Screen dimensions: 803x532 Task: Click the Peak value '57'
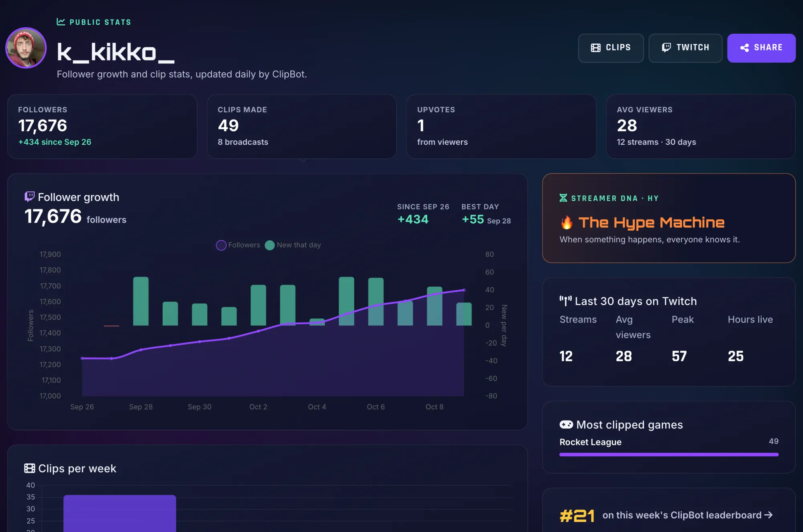[679, 356]
